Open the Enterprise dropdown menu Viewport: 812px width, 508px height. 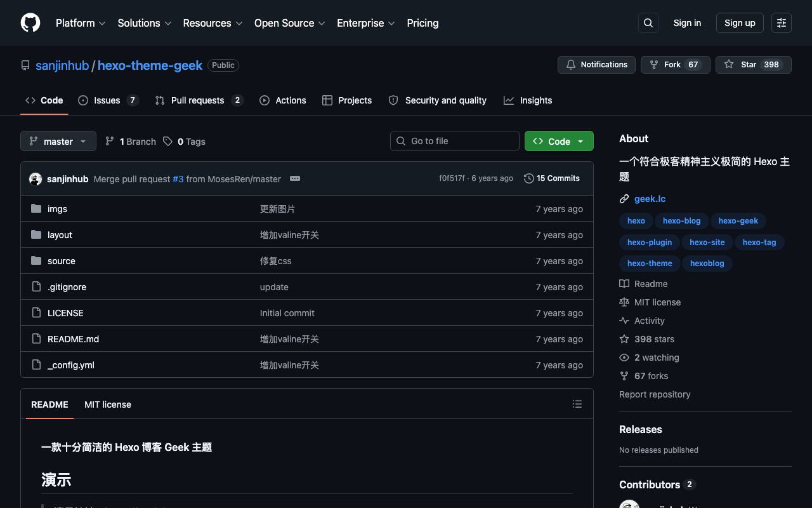pos(366,23)
